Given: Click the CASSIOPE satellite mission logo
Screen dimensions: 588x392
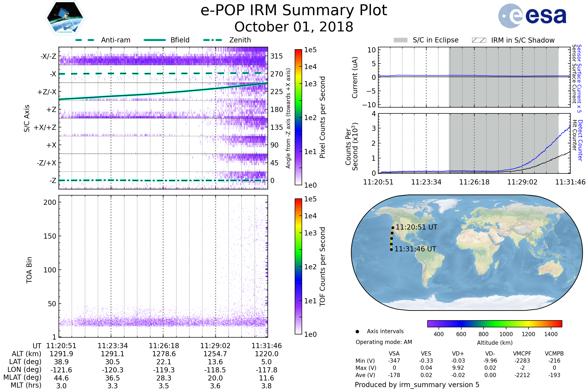Looking at the screenshot, I should 65,18.
